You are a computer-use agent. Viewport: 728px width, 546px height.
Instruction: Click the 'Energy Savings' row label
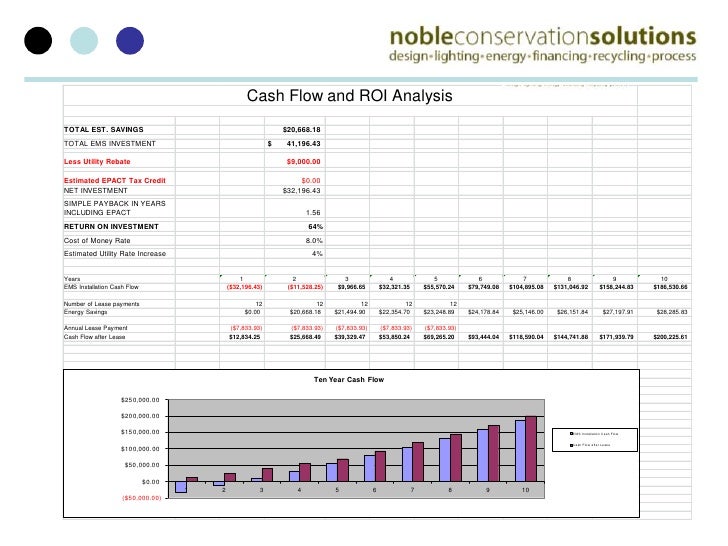click(85, 312)
